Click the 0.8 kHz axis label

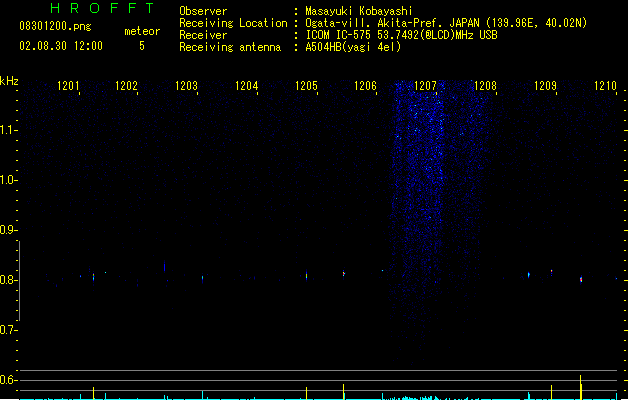pos(8,280)
